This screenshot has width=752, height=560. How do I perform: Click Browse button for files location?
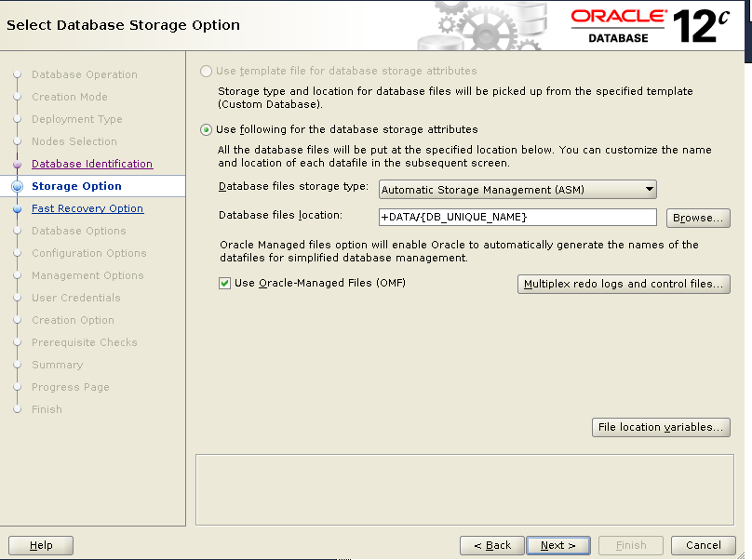[x=698, y=218]
